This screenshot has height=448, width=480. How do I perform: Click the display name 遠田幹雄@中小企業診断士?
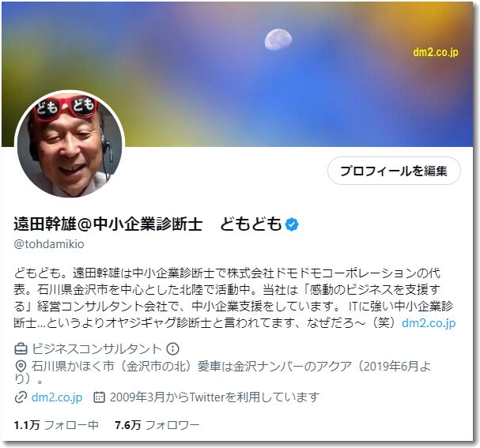coord(108,224)
